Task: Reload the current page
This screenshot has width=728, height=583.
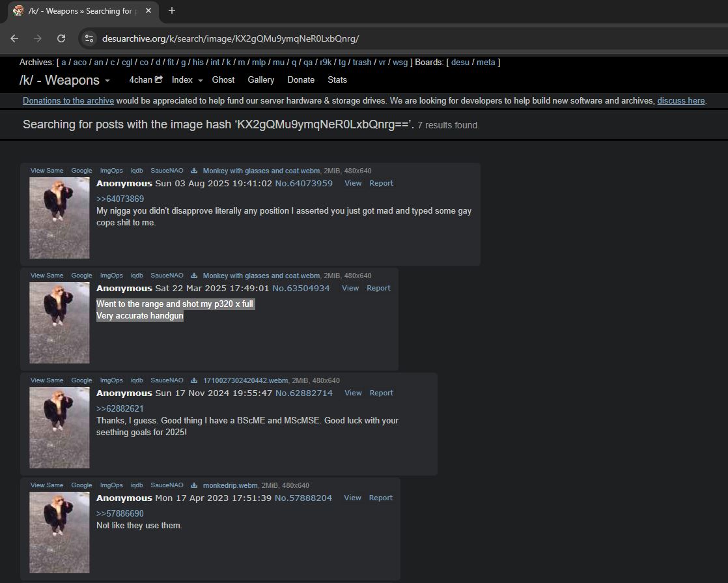Action: 61,38
